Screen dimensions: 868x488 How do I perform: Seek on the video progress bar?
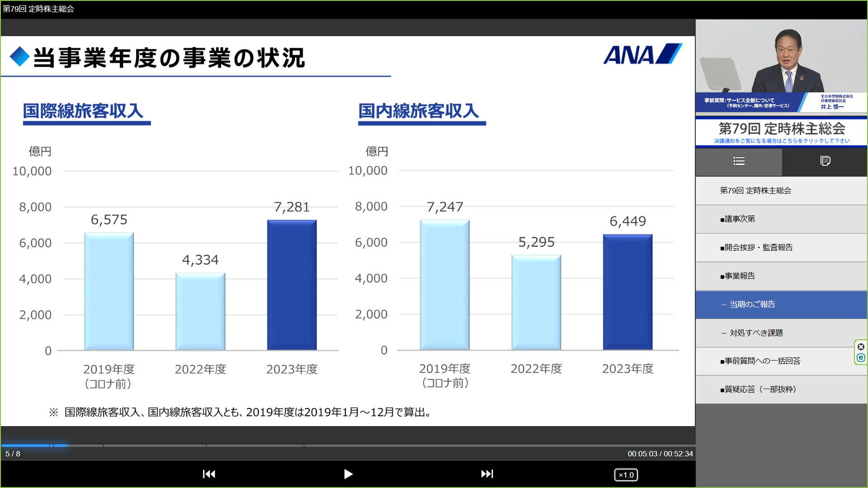[x=347, y=446]
